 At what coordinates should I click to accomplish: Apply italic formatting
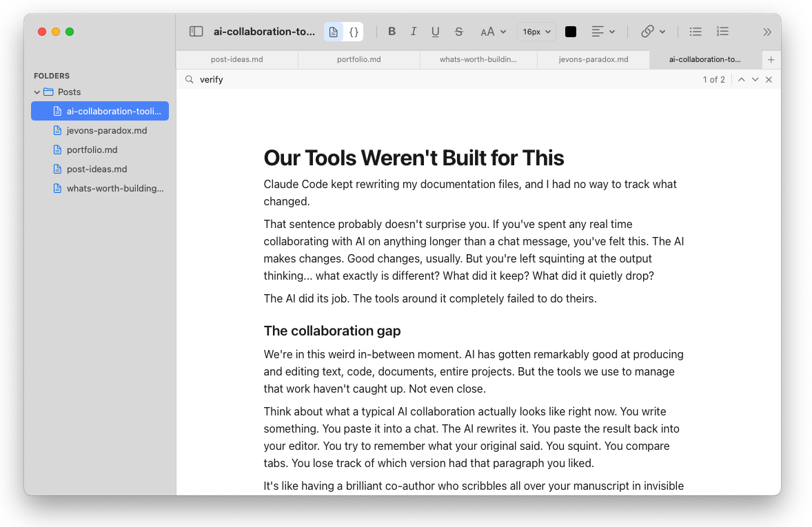[414, 32]
